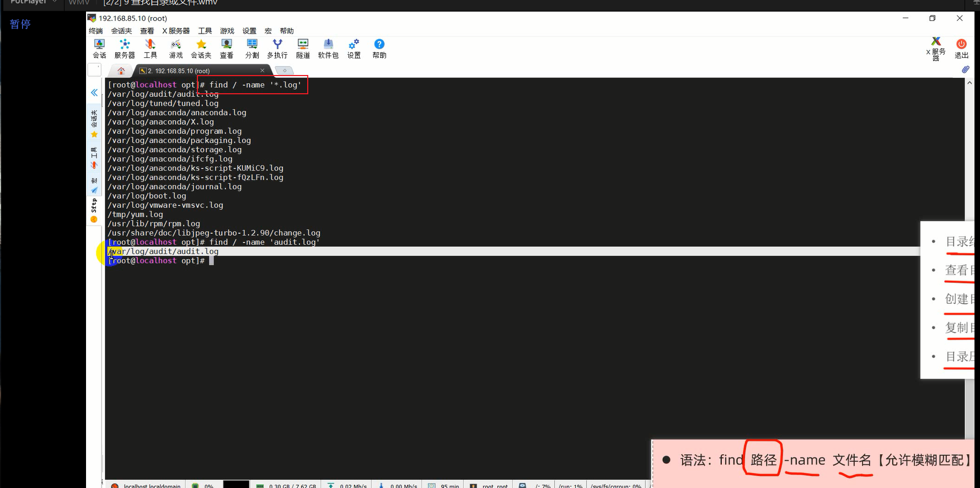The height and width of the screenshot is (488, 980).
Task: Open the PotPlayer menu dropdown
Action: (34, 2)
